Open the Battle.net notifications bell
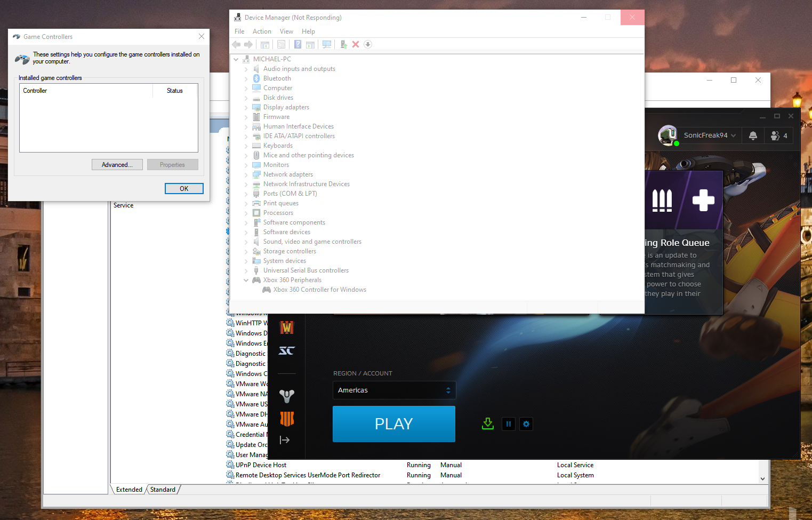This screenshot has height=520, width=812. coord(753,135)
